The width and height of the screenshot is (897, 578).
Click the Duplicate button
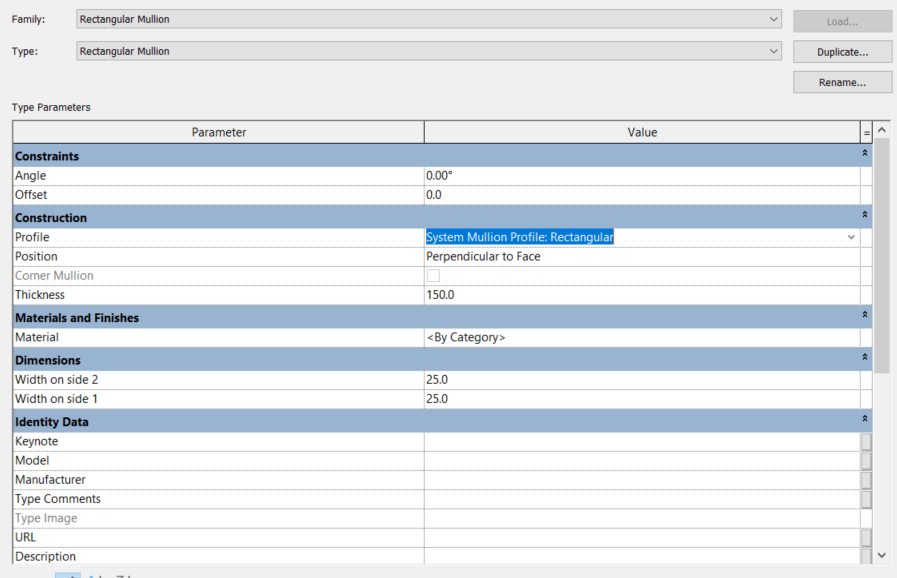841,51
